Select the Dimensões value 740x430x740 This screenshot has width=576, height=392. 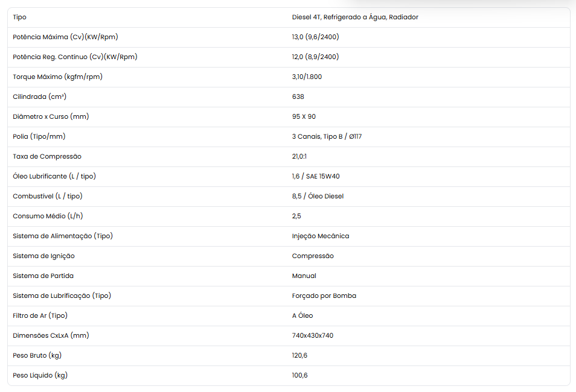(x=313, y=335)
